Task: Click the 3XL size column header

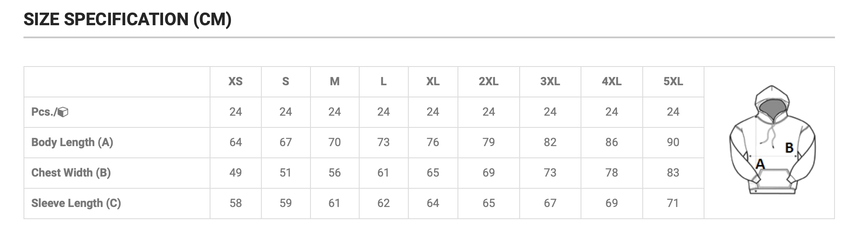Action: (x=550, y=81)
